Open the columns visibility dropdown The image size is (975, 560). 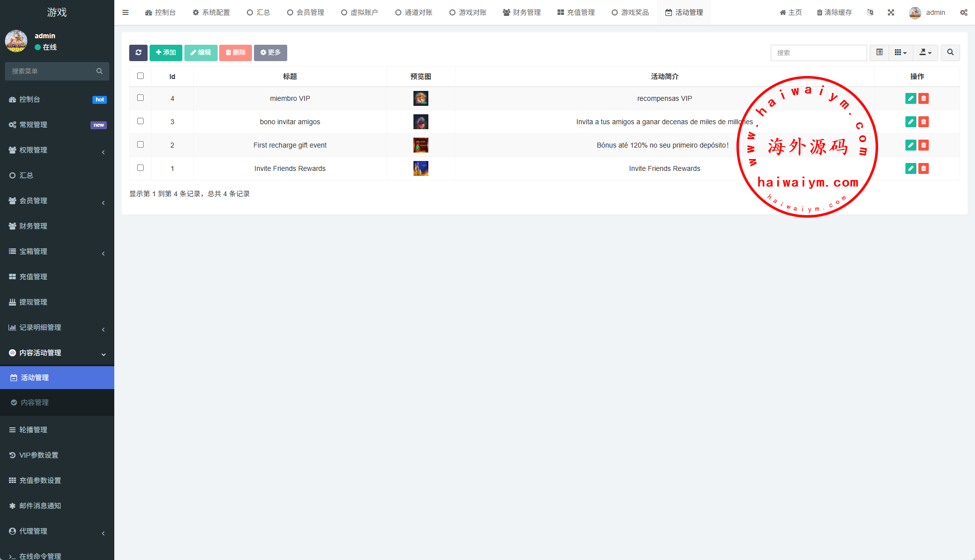pyautogui.click(x=900, y=53)
